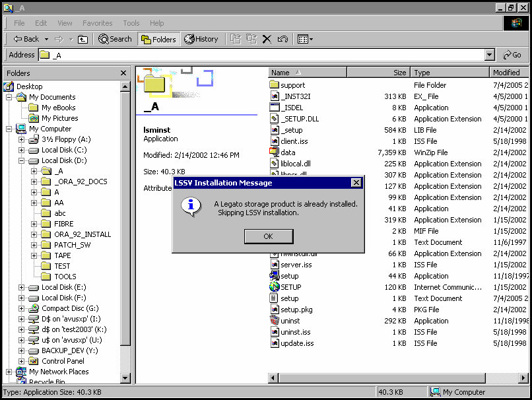The image size is (532, 400).
Task: Click the Folders pane vertical scrollbar thumb
Action: pos(125,219)
